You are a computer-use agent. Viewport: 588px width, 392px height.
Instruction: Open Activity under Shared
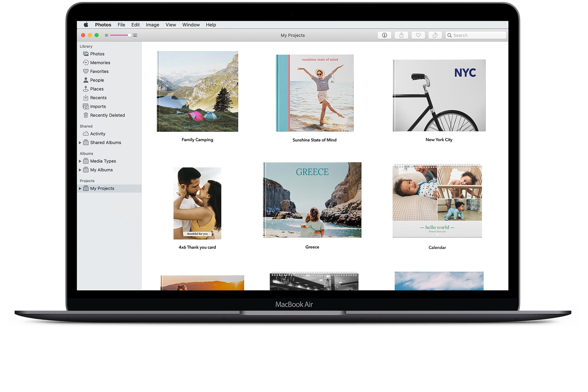coord(94,134)
